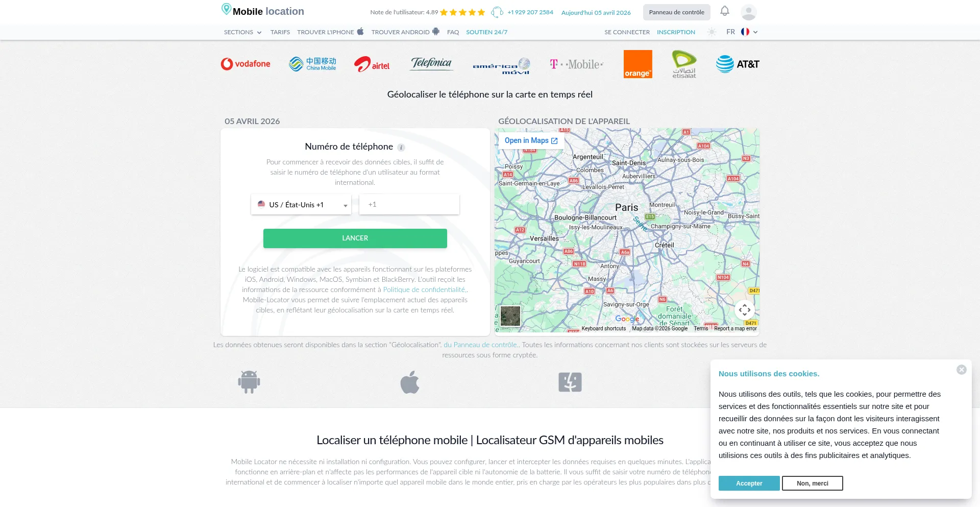
Task: Follow the du Panneau de contrôle link
Action: pyautogui.click(x=480, y=345)
